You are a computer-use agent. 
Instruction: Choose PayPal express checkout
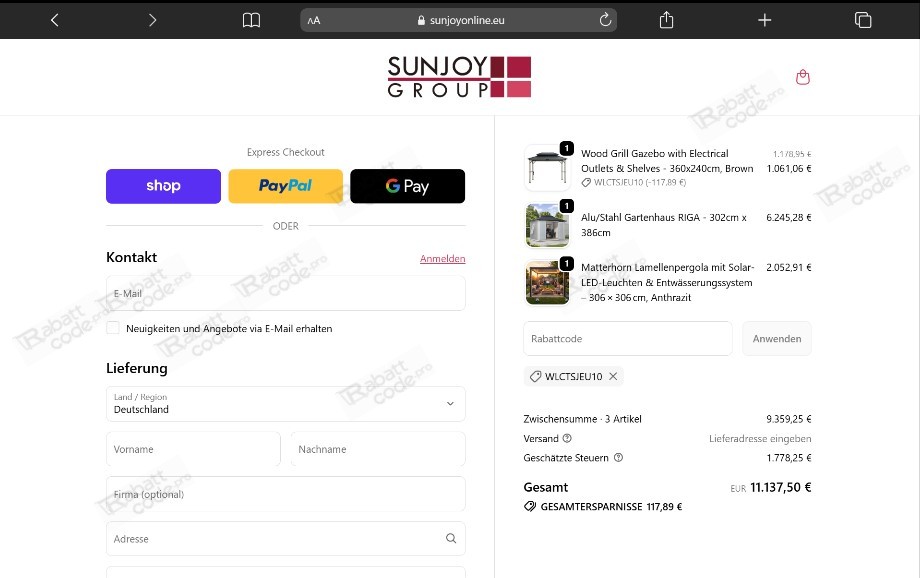285,186
